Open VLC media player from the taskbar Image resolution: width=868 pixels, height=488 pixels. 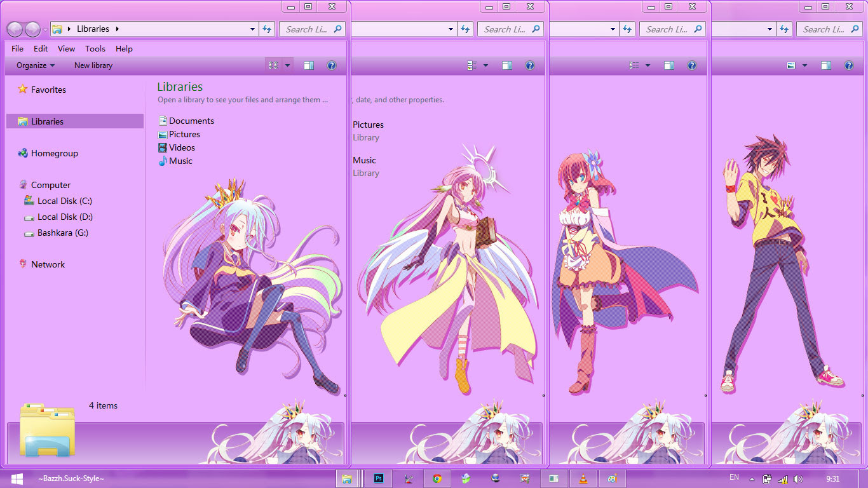click(x=583, y=478)
